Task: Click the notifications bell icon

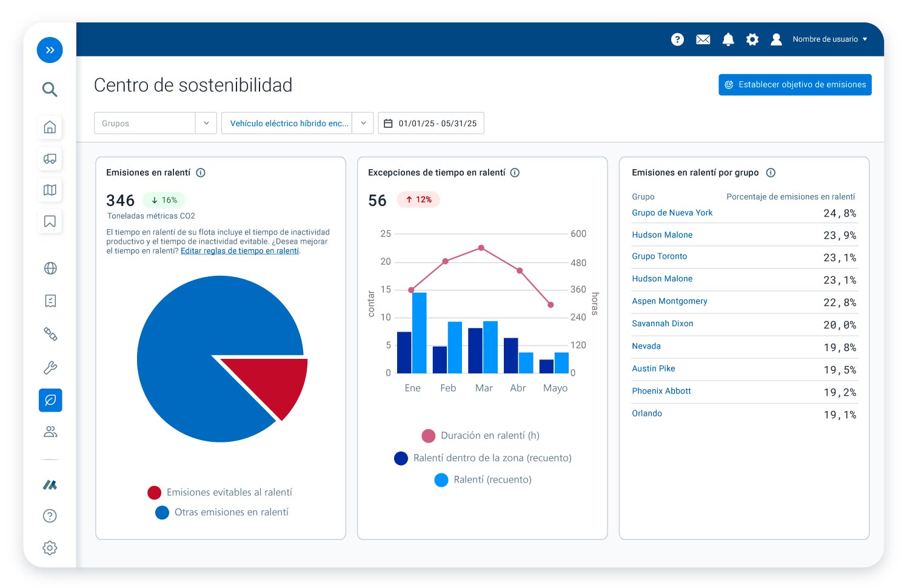Action: point(728,39)
